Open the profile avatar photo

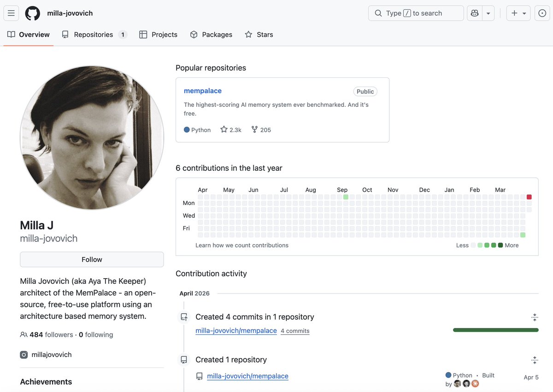pyautogui.click(x=92, y=137)
